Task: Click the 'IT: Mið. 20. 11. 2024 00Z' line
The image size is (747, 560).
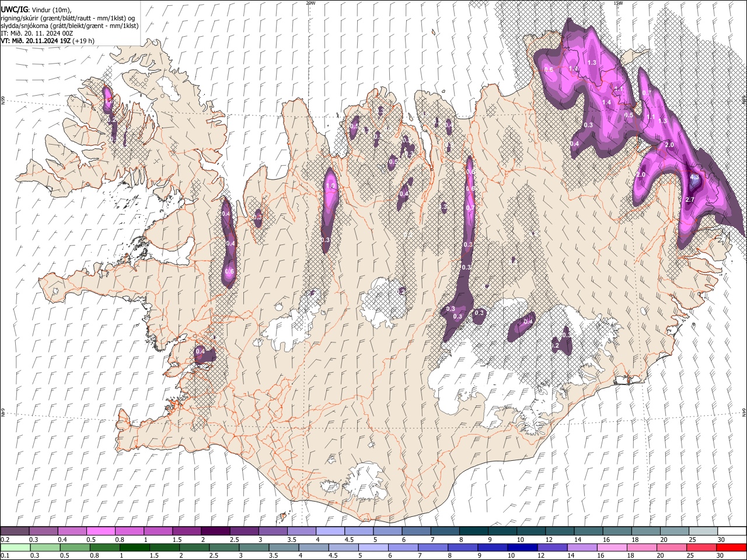Action: click(37, 33)
